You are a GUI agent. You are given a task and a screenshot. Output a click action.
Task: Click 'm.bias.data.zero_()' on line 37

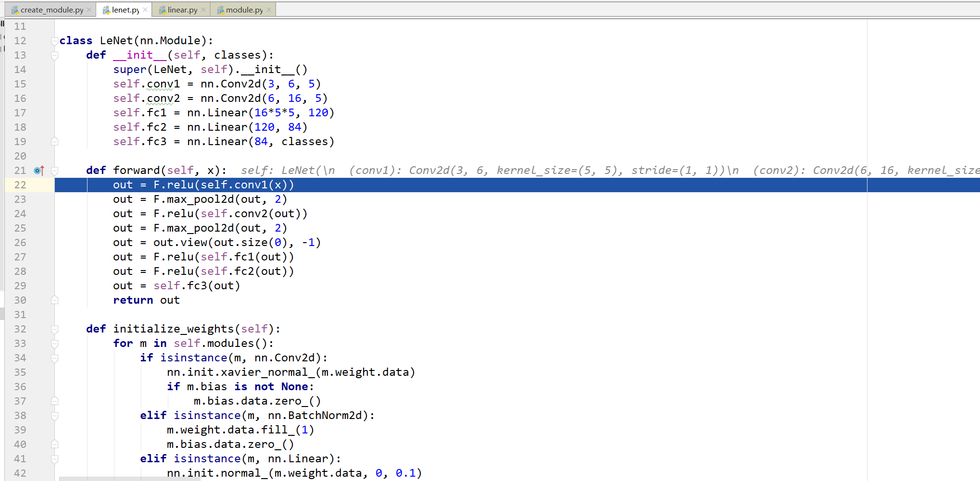point(257,401)
